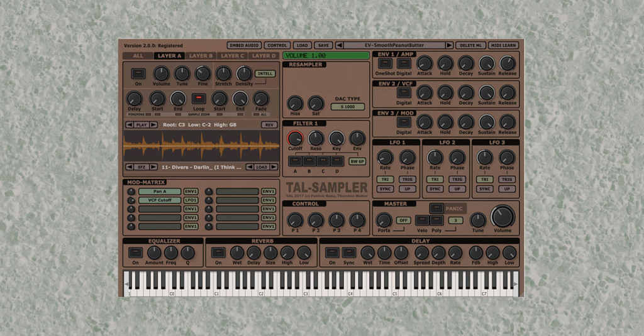Click the EMBED AUDIO button
The width and height of the screenshot is (644, 336).
click(244, 46)
